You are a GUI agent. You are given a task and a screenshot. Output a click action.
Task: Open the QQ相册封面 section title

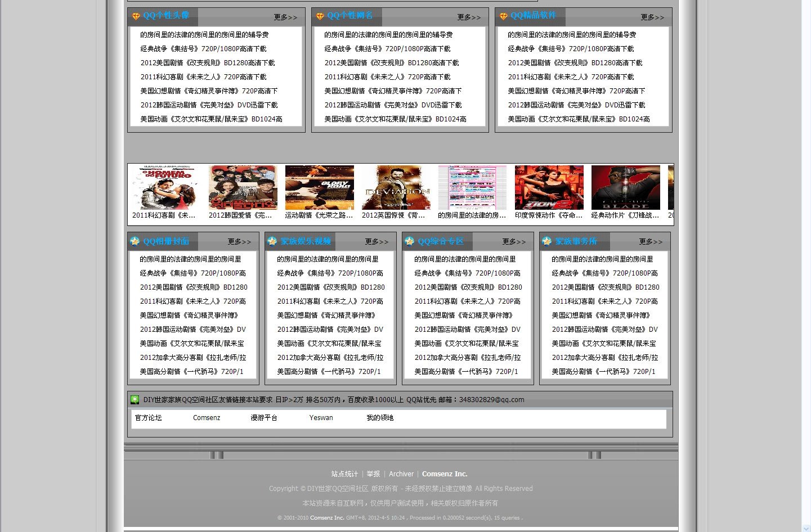pyautogui.click(x=166, y=241)
